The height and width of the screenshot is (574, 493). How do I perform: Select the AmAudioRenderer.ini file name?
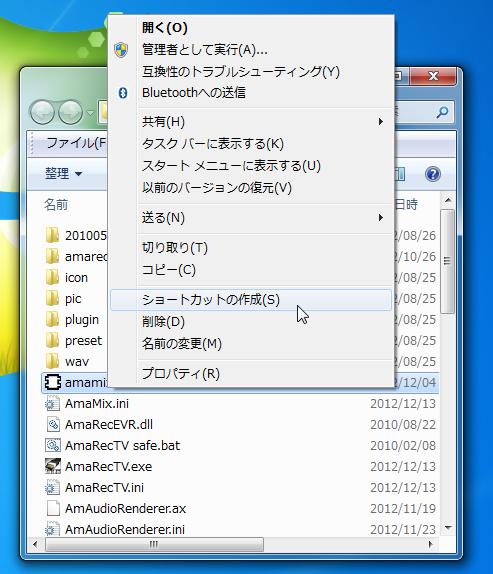pos(125,529)
